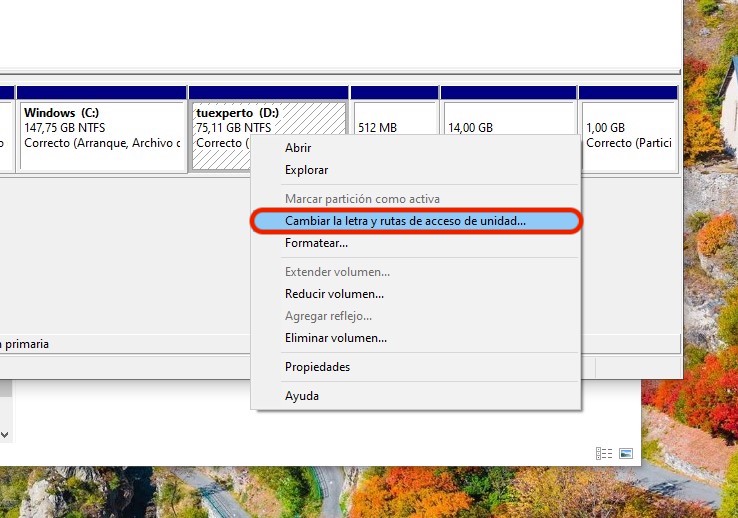Open Propiedades from the context menu

[416, 367]
